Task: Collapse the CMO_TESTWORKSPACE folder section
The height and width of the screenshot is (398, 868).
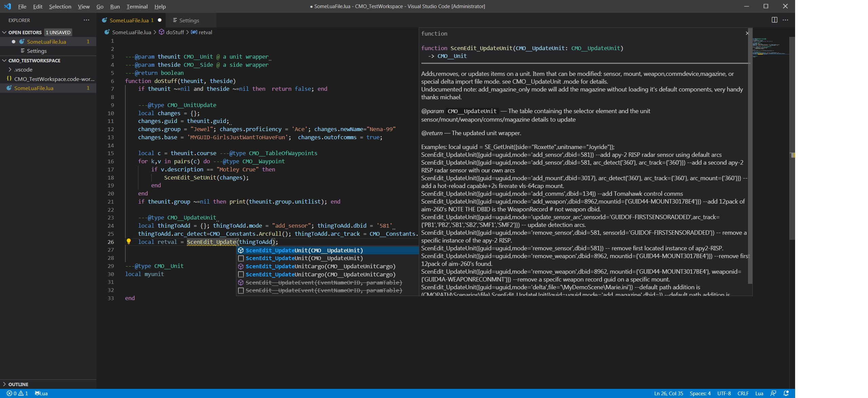Action: pyautogui.click(x=4, y=60)
